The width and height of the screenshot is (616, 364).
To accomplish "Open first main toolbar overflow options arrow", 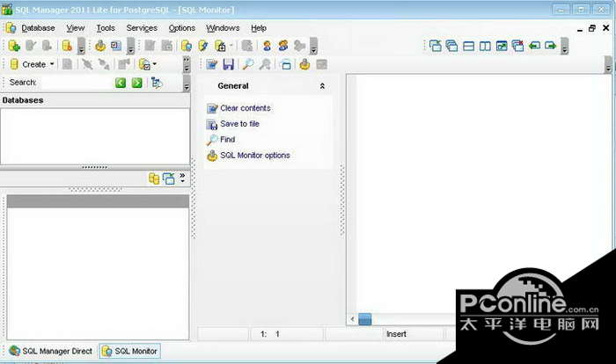I will click(x=81, y=46).
